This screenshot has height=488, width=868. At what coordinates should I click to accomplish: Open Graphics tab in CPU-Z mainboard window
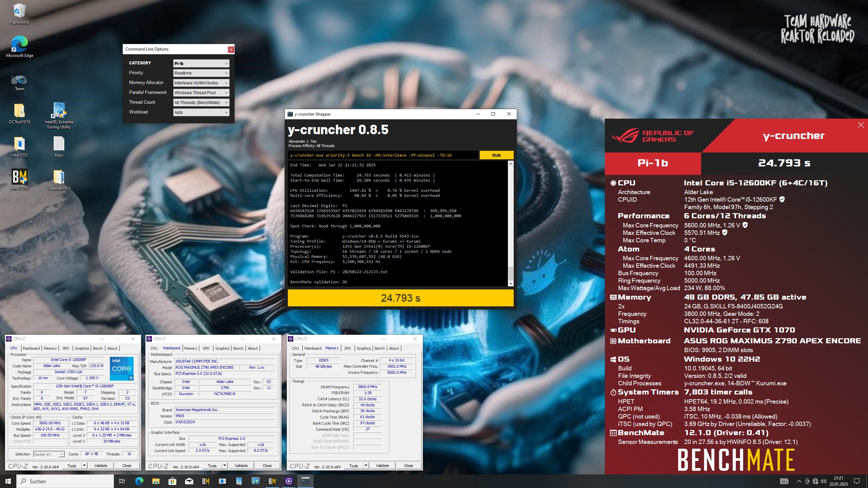(222, 348)
